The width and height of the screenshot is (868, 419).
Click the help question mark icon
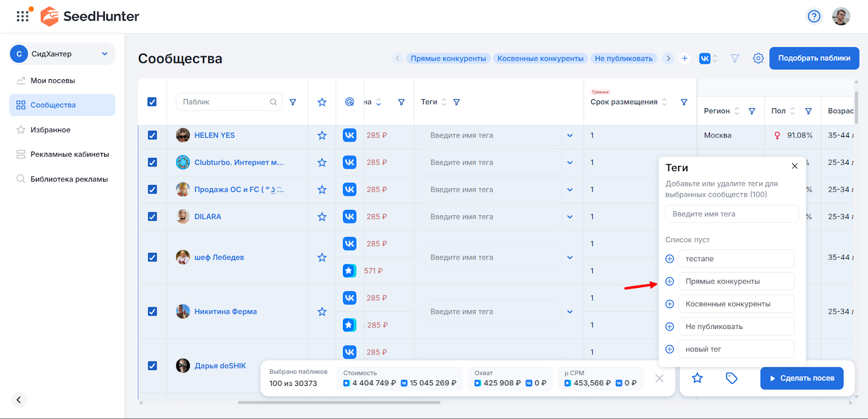click(x=814, y=16)
